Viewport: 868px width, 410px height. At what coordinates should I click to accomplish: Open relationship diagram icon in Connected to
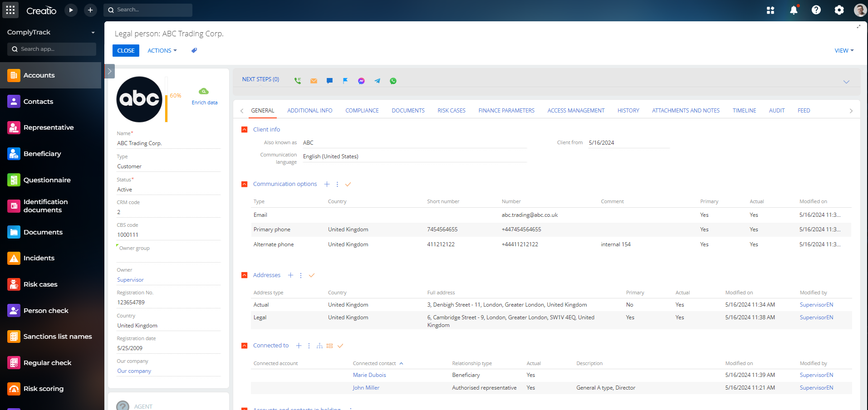(319, 346)
